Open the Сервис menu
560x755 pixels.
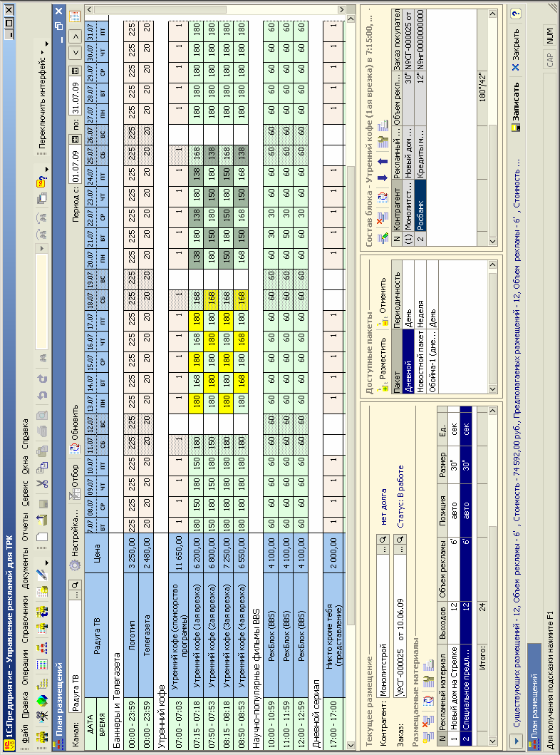coord(25,493)
